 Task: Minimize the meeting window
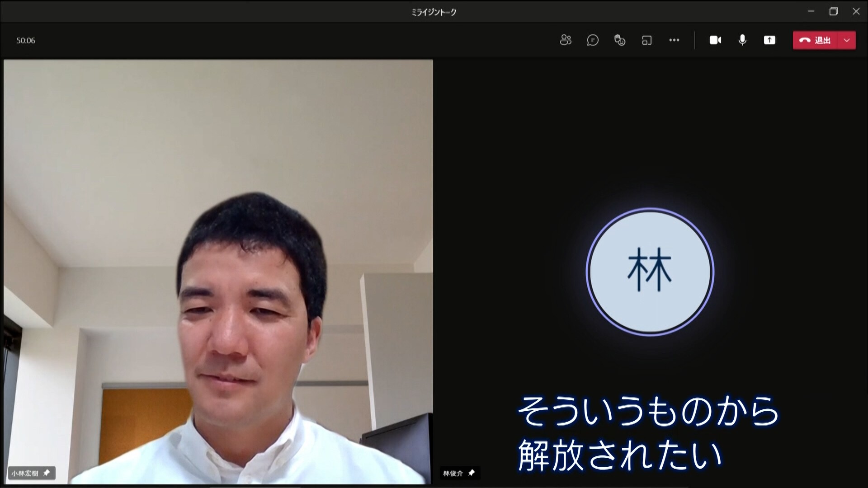click(x=811, y=11)
